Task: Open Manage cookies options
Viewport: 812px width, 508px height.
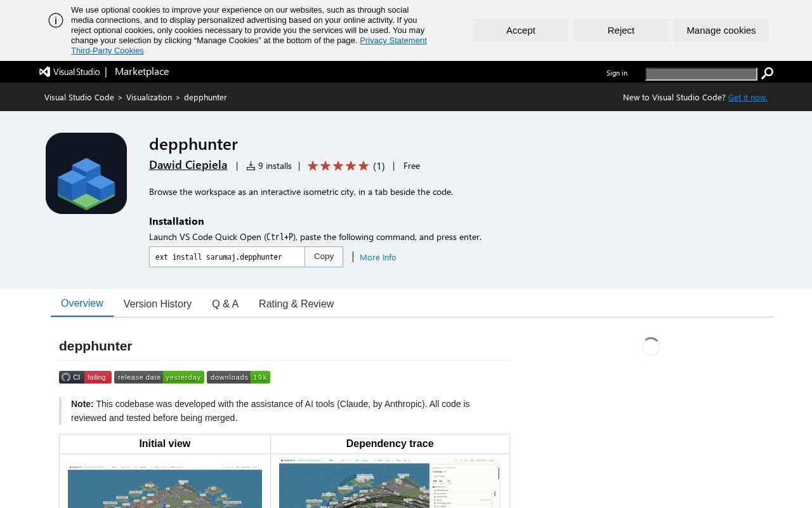Action: (721, 30)
